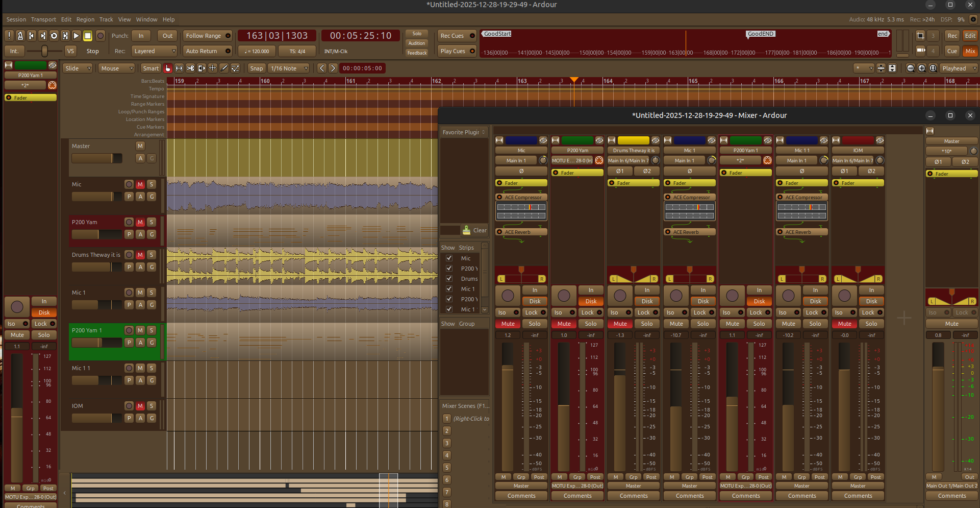Open the Transport menu

tap(43, 19)
